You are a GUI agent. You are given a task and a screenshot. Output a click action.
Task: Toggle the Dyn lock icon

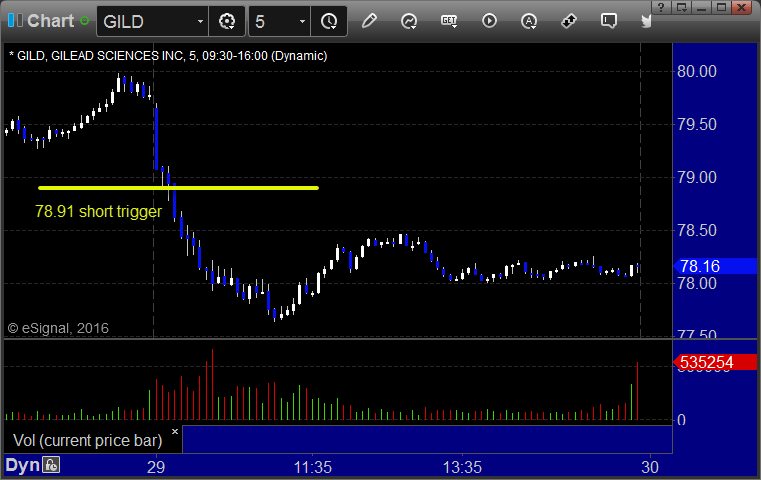pyautogui.click(x=51, y=465)
